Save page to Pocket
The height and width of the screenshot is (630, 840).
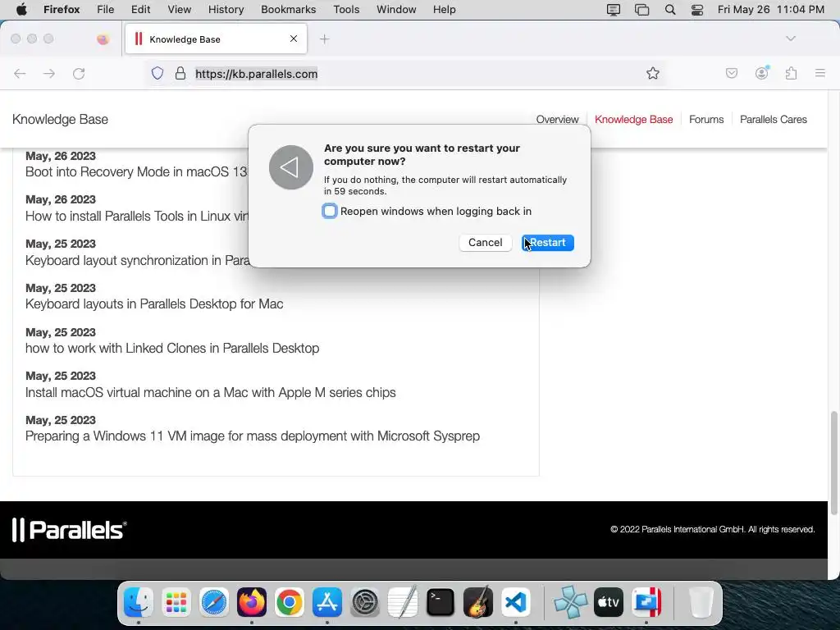pyautogui.click(x=731, y=73)
